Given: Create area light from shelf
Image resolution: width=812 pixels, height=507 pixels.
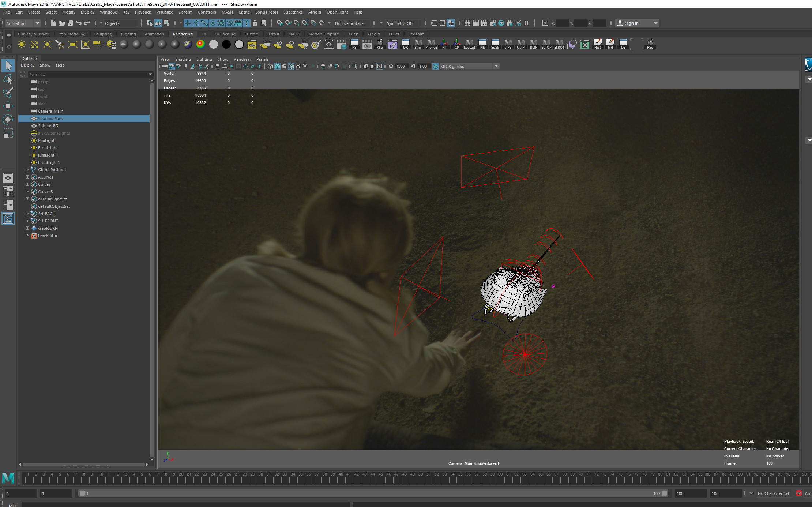Looking at the screenshot, I should point(73,45).
